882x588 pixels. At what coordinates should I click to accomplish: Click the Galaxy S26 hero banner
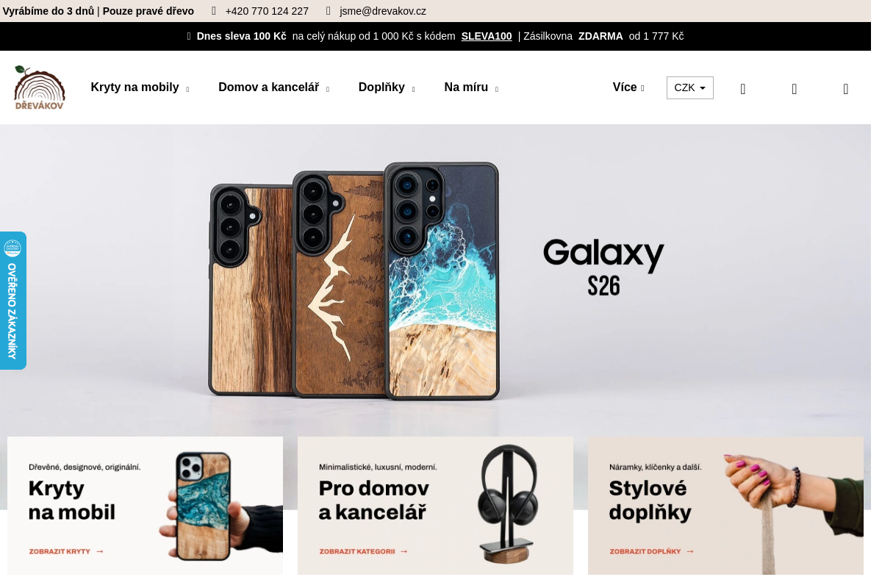(435, 279)
